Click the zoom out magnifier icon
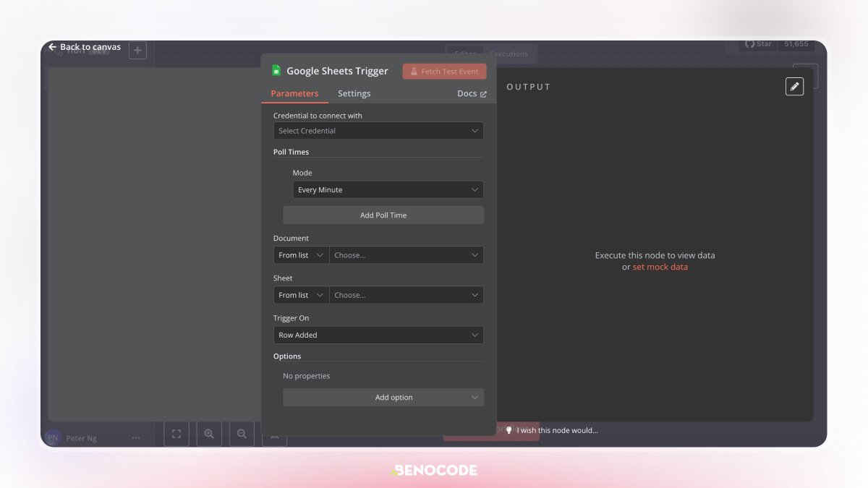 tap(242, 434)
